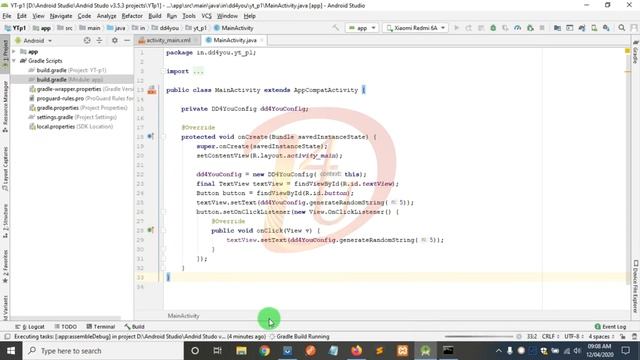Click the related XML file gutter icon
The width and height of the screenshot is (640, 360).
(x=152, y=90)
